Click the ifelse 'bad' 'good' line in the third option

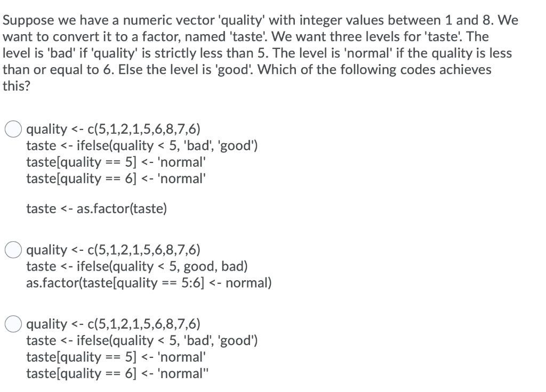(x=142, y=340)
